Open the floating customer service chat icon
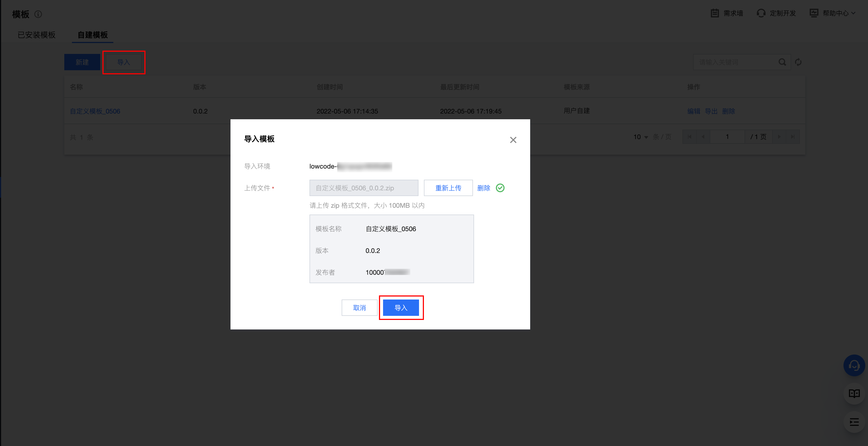The width and height of the screenshot is (868, 446). point(854,365)
